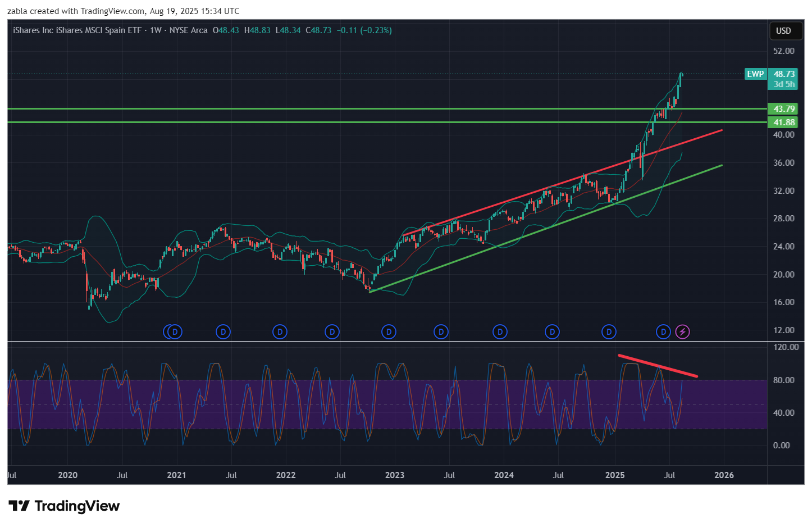This screenshot has height=527, width=812.
Task: Click the 2020 label on the time axis
Action: pyautogui.click(x=68, y=475)
